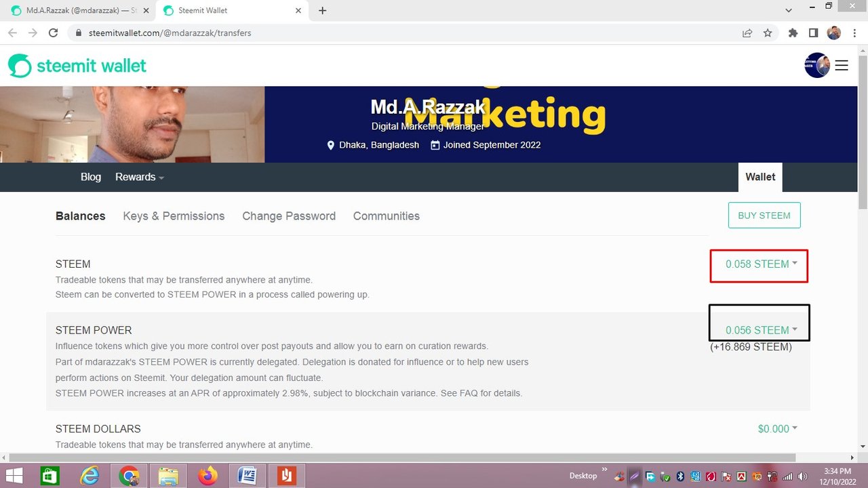Screen dimensions: 868x488
Task: Click the profile avatar in the header
Action: point(817,65)
